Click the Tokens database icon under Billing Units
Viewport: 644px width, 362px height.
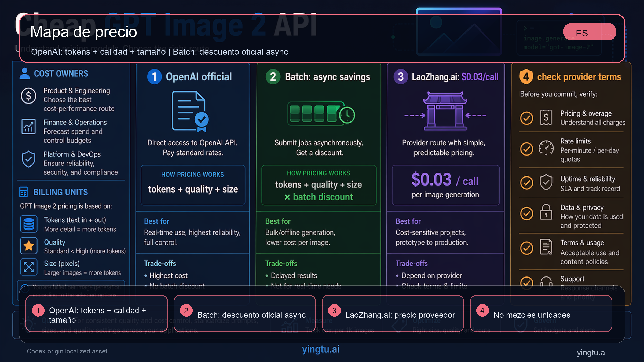pos(29,224)
